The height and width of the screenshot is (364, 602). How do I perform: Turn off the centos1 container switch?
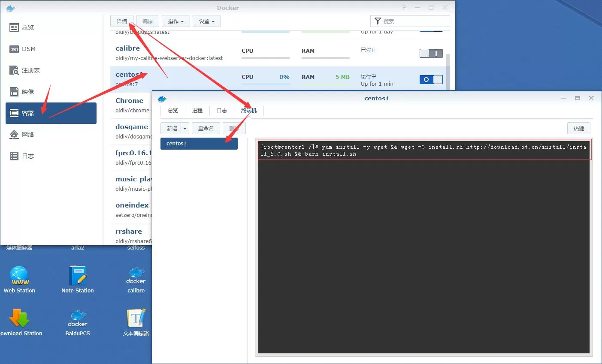click(431, 79)
